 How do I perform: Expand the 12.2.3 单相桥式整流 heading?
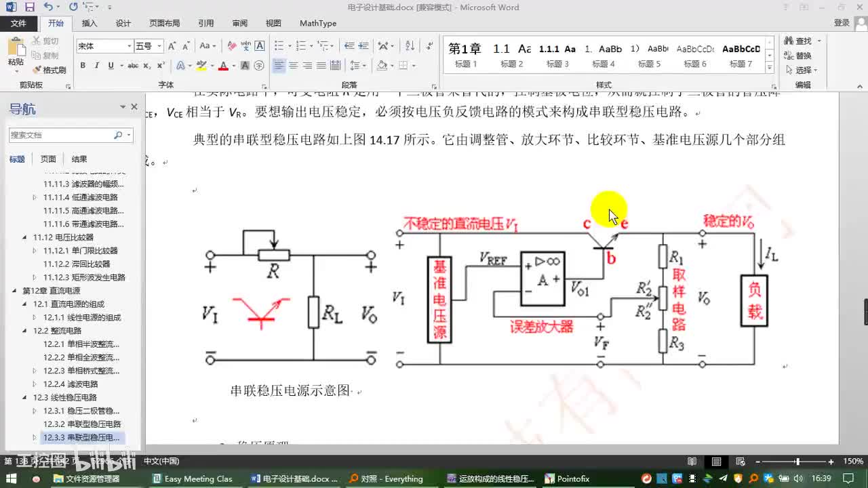35,371
